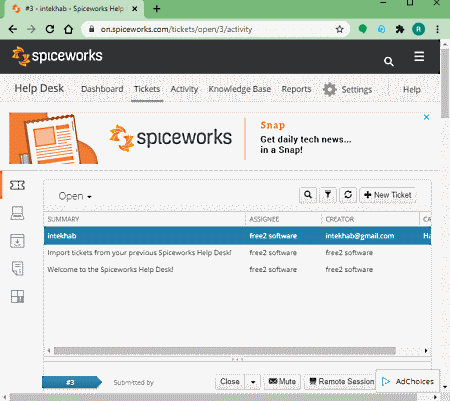The width and height of the screenshot is (450, 401).
Task: Open the document notes sidebar icon
Action: point(17,268)
